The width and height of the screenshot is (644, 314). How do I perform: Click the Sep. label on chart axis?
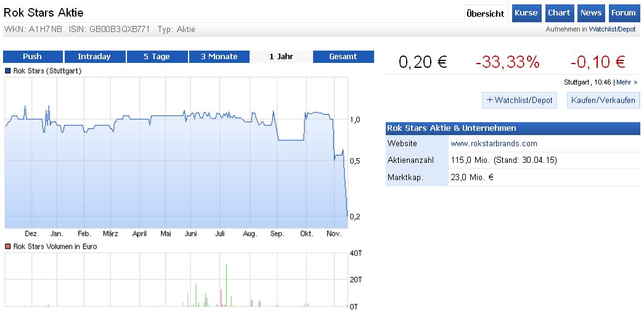click(277, 234)
